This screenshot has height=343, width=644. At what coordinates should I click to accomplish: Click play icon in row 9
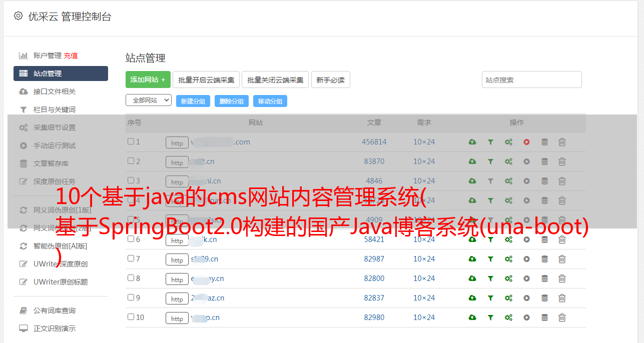[x=526, y=298]
